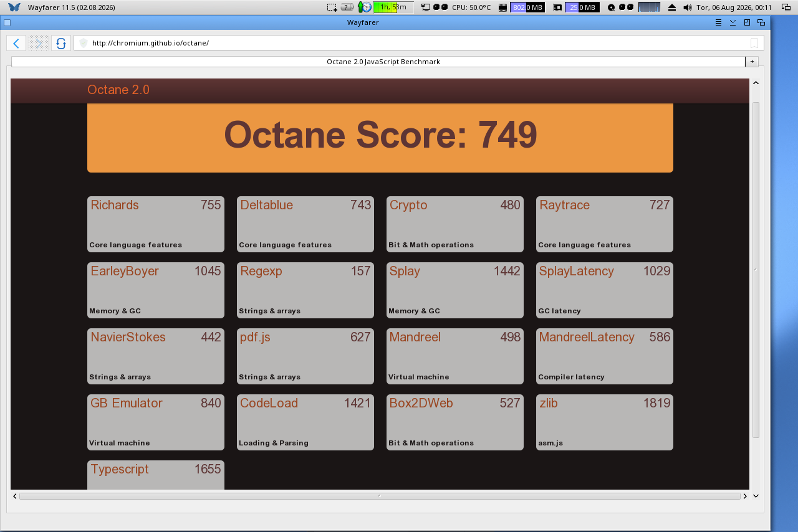Click the screenshot selection icon in the system bar

332,7
